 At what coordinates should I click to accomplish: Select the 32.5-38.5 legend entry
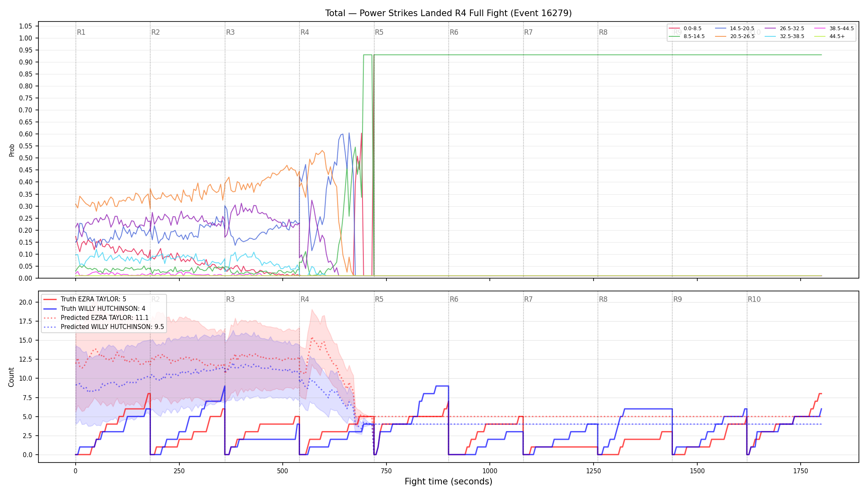[785, 36]
